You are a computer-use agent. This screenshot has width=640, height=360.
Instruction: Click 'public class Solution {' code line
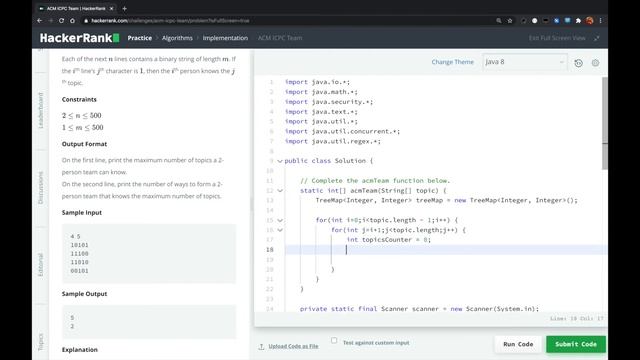point(329,161)
